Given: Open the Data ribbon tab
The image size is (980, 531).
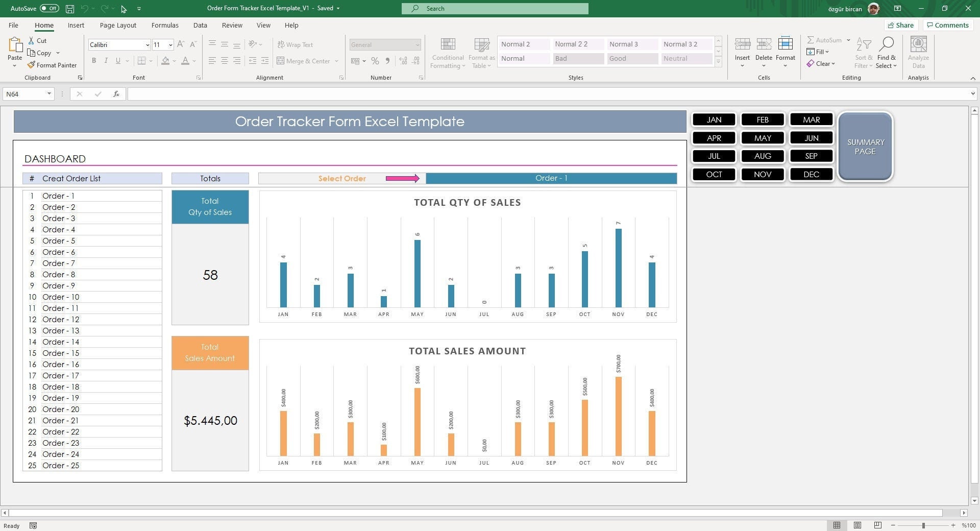Looking at the screenshot, I should (x=200, y=25).
